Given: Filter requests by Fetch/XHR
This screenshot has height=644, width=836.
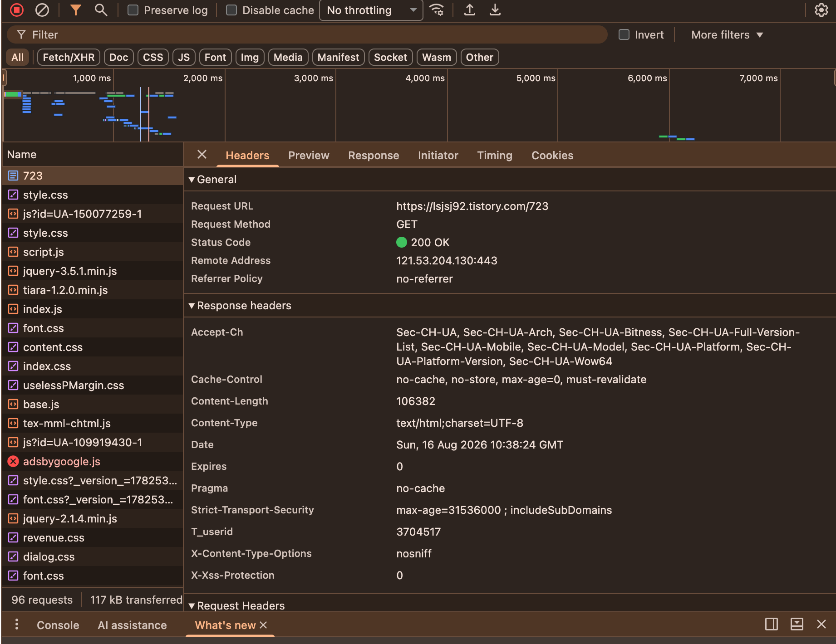Looking at the screenshot, I should 69,57.
